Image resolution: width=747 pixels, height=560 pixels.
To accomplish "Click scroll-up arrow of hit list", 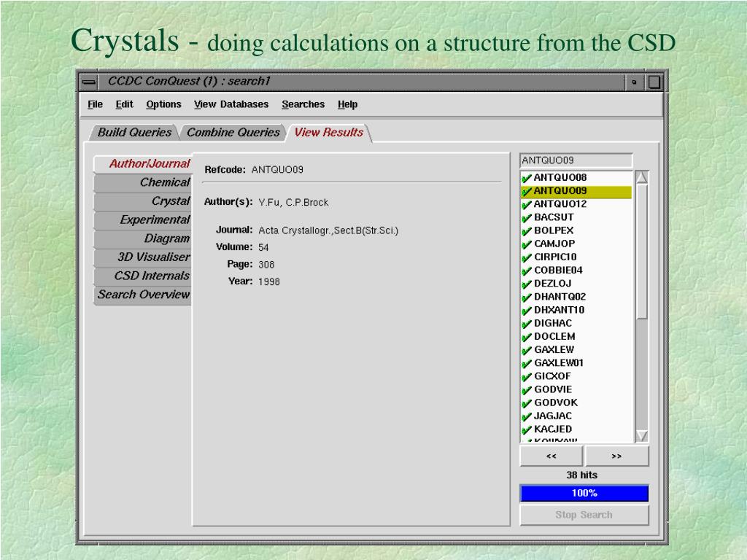I will pyautogui.click(x=642, y=177).
